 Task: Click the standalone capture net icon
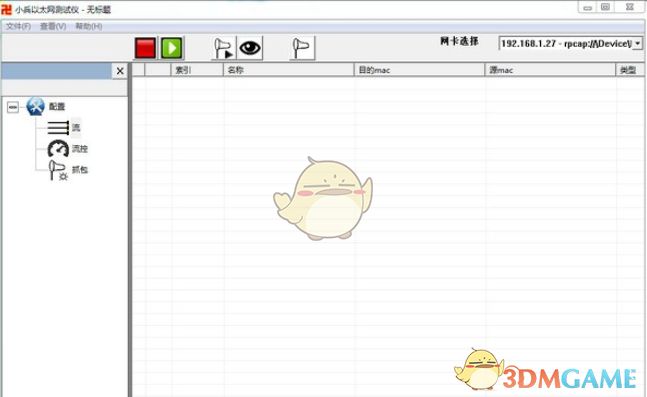click(302, 48)
